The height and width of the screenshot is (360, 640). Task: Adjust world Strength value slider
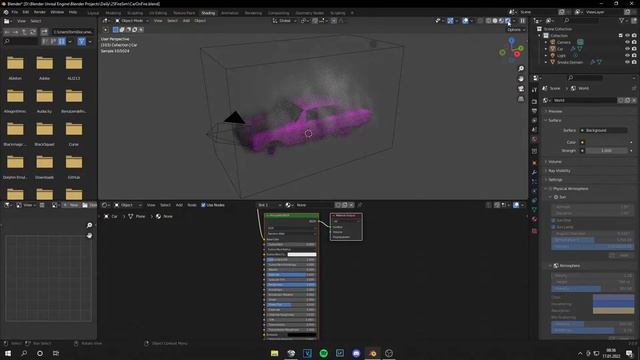pos(607,151)
